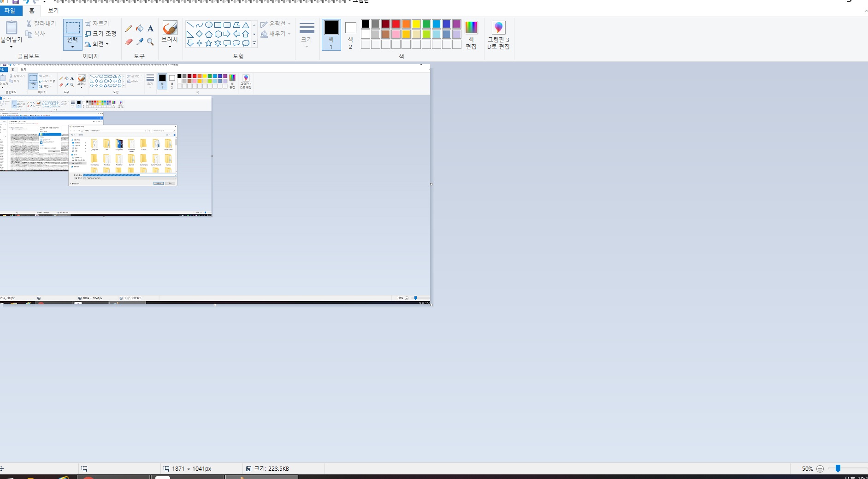
Task: Click the Paste (붙여넣기) clipboard icon
Action: point(12,28)
